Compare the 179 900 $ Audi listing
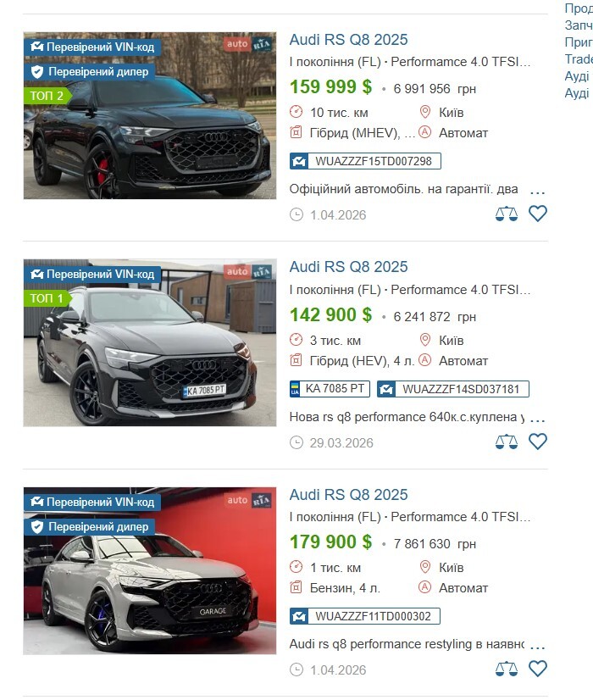 pyautogui.click(x=507, y=669)
